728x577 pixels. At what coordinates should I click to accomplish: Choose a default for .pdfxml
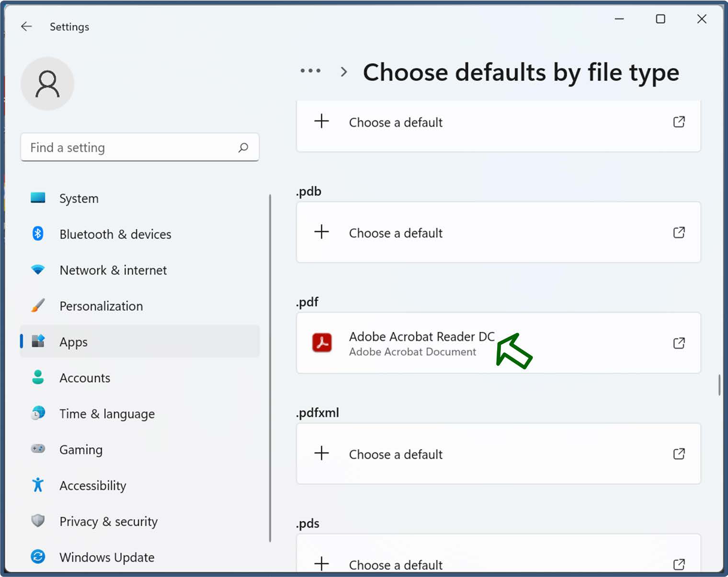(499, 453)
